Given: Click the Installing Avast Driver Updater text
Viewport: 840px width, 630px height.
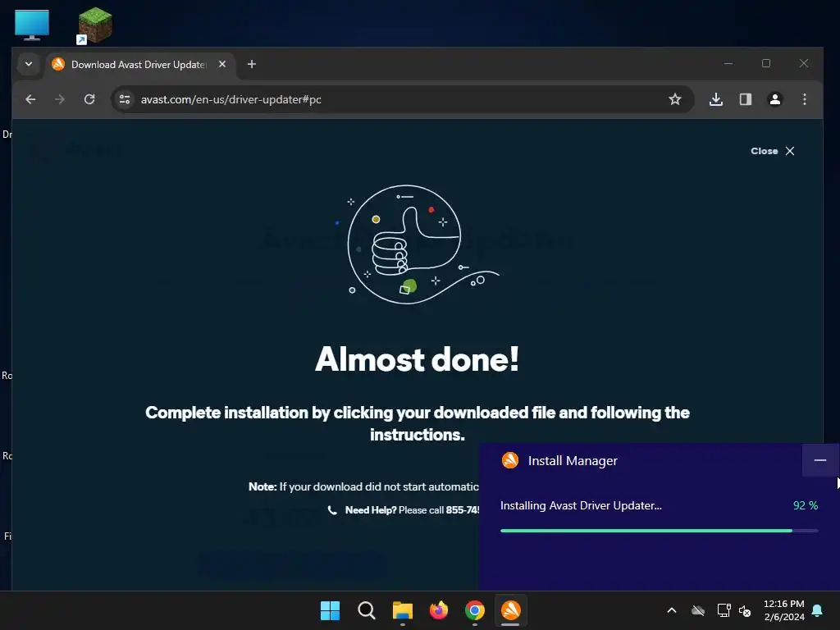Looking at the screenshot, I should click(x=581, y=505).
